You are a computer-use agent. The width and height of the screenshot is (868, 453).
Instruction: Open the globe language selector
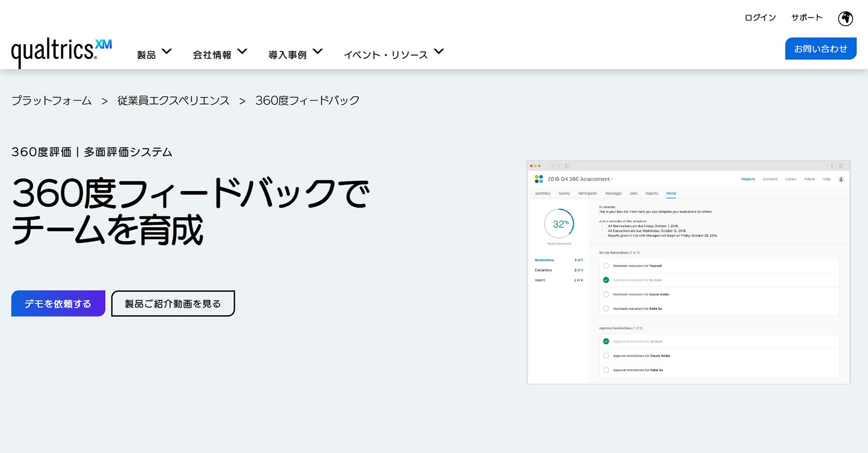pyautogui.click(x=845, y=19)
